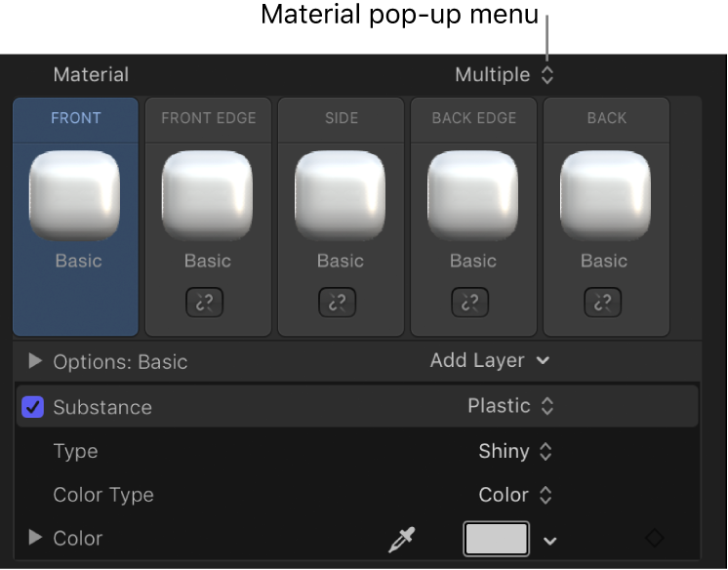Open the Color Type pop-up menu
This screenshot has width=728, height=570.
tap(516, 495)
